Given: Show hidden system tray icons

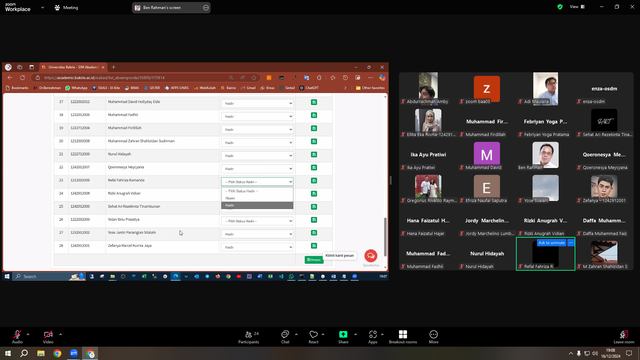Looking at the screenshot, I should click(x=571, y=353).
